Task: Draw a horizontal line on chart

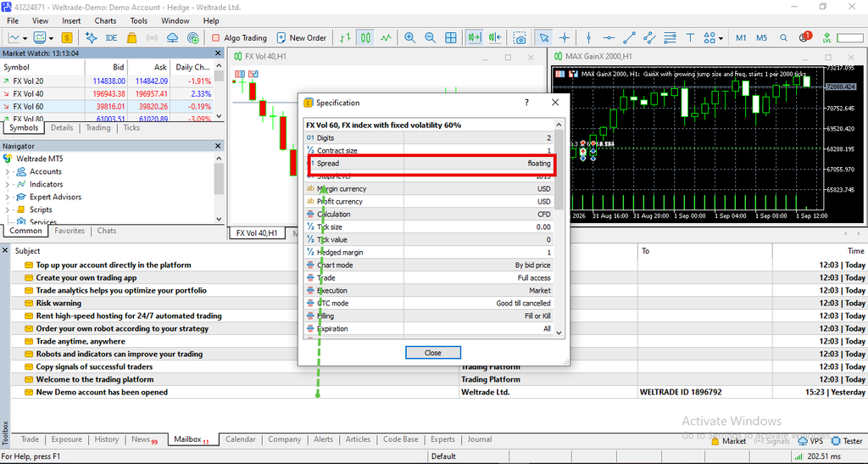Action: (x=609, y=37)
